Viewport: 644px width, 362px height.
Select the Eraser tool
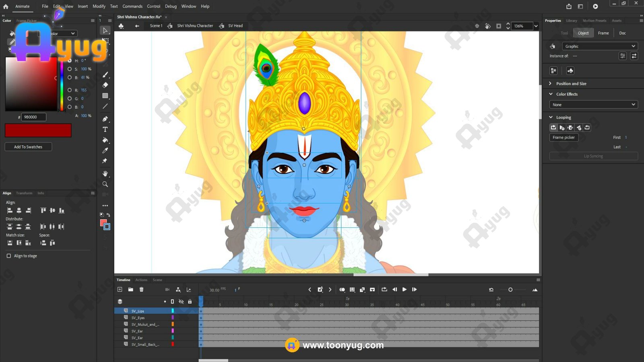pyautogui.click(x=105, y=85)
